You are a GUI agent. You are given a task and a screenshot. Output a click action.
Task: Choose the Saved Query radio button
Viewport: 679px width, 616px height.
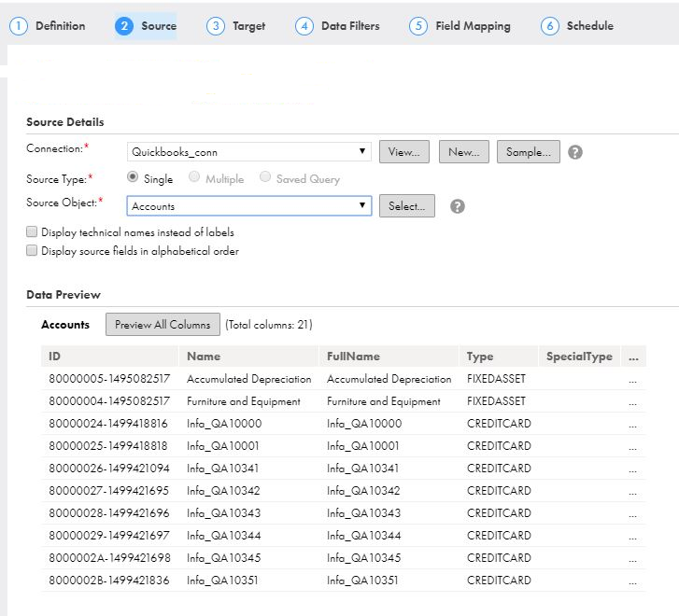(265, 176)
